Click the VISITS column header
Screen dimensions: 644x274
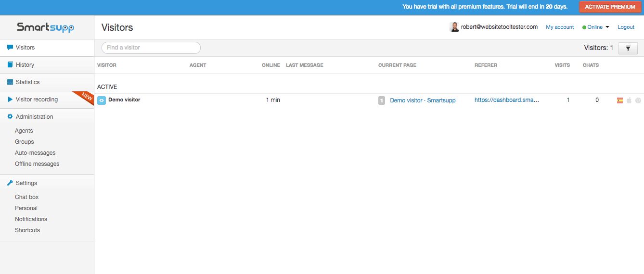tap(562, 65)
